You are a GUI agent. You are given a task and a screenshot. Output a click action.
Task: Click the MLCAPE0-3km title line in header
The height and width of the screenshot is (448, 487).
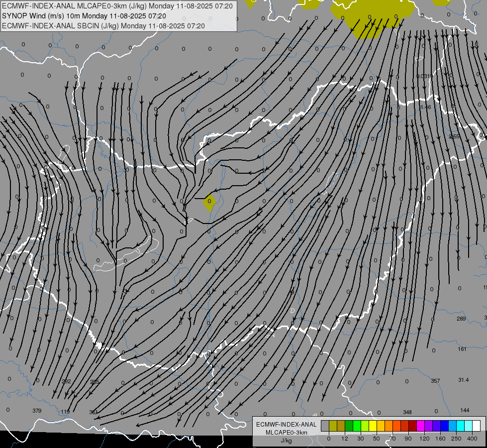coord(117,6)
